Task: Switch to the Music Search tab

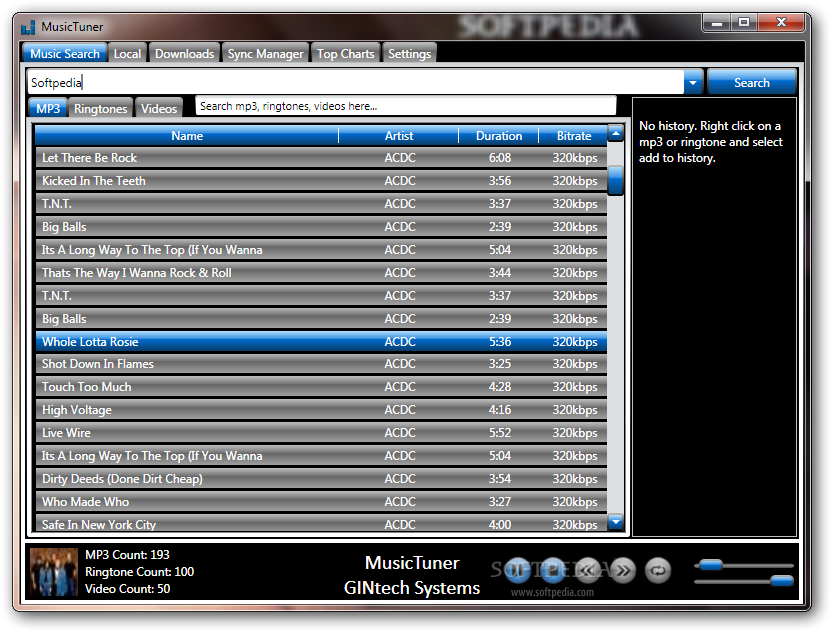Action: 65,54
